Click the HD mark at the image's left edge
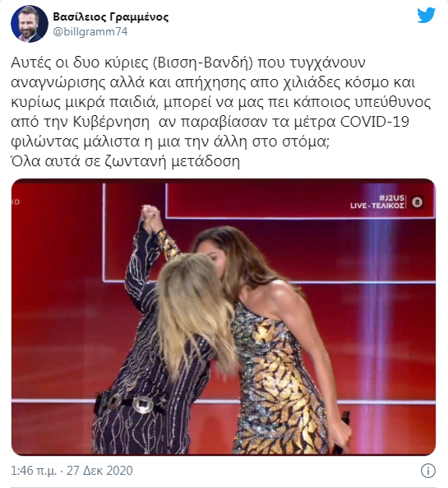448x488 pixels. click(16, 202)
